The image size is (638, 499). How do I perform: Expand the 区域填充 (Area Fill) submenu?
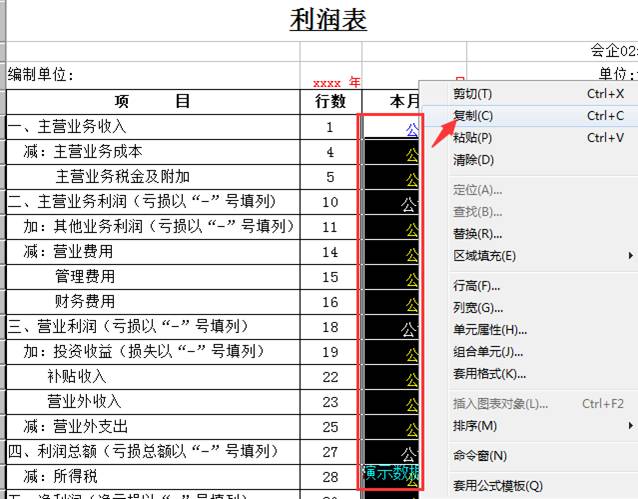[x=485, y=256]
